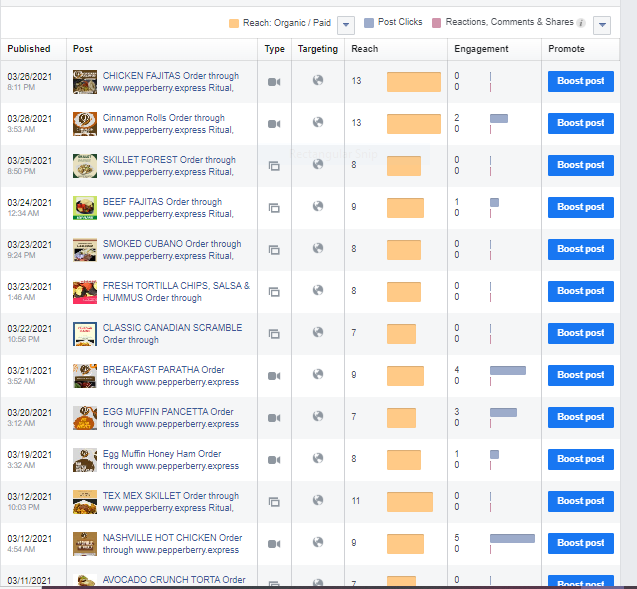Click the globe targeting icon for BEEF FAJITAS
The image size is (637, 589).
point(318,206)
